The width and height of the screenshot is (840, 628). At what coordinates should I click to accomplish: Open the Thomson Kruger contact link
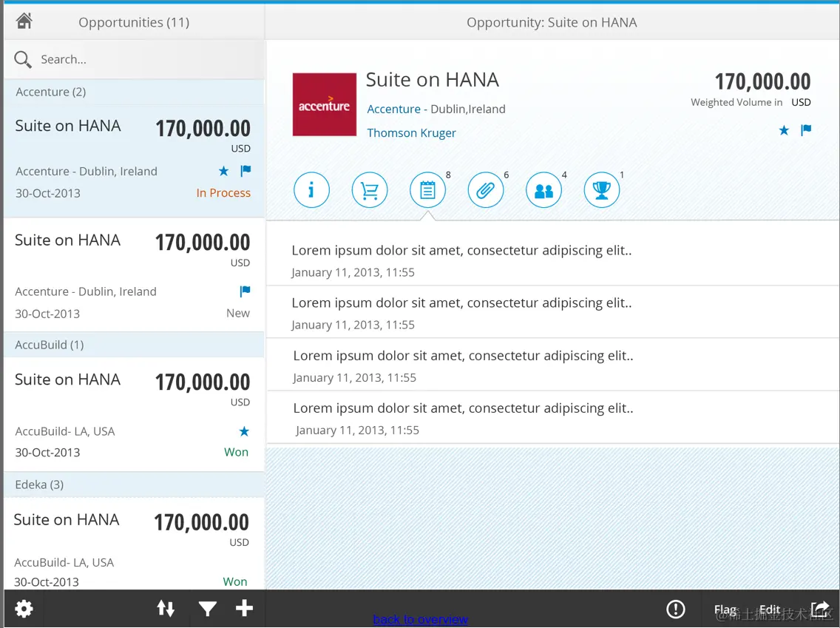click(x=411, y=133)
